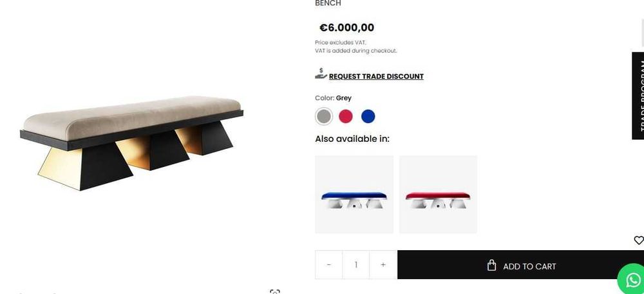Click the main grey bench product image
The width and height of the screenshot is (644, 294).
click(x=132, y=143)
